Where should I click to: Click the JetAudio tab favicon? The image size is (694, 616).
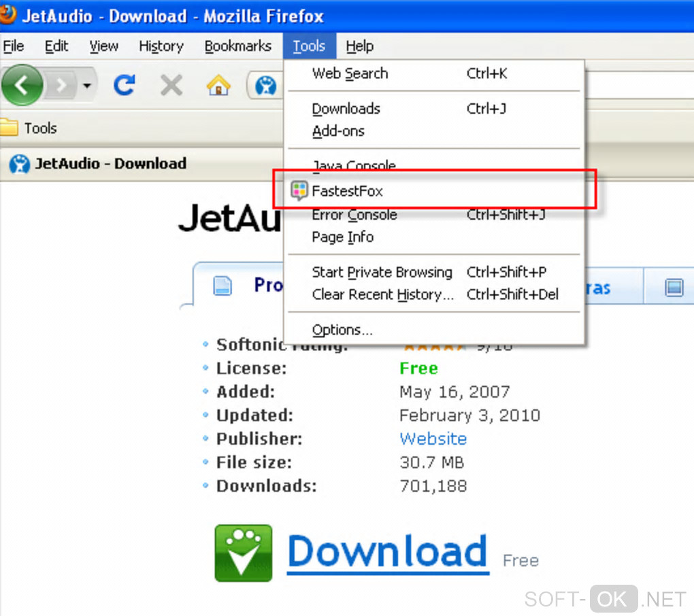[20, 164]
